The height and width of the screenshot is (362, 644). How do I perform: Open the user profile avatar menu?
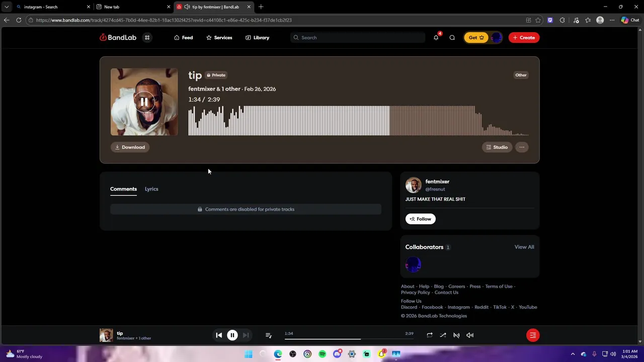496,38
